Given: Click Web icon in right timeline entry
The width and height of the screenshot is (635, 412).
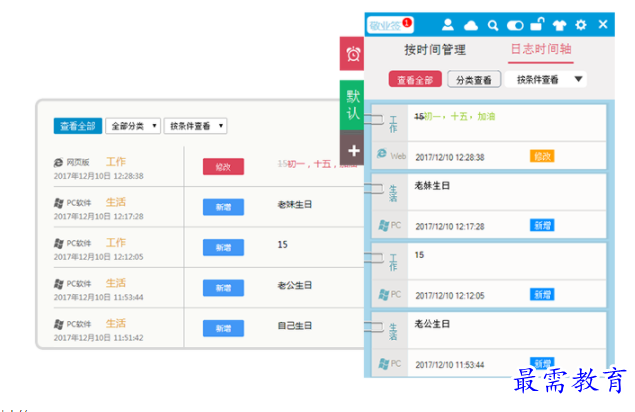Looking at the screenshot, I should pos(382,154).
